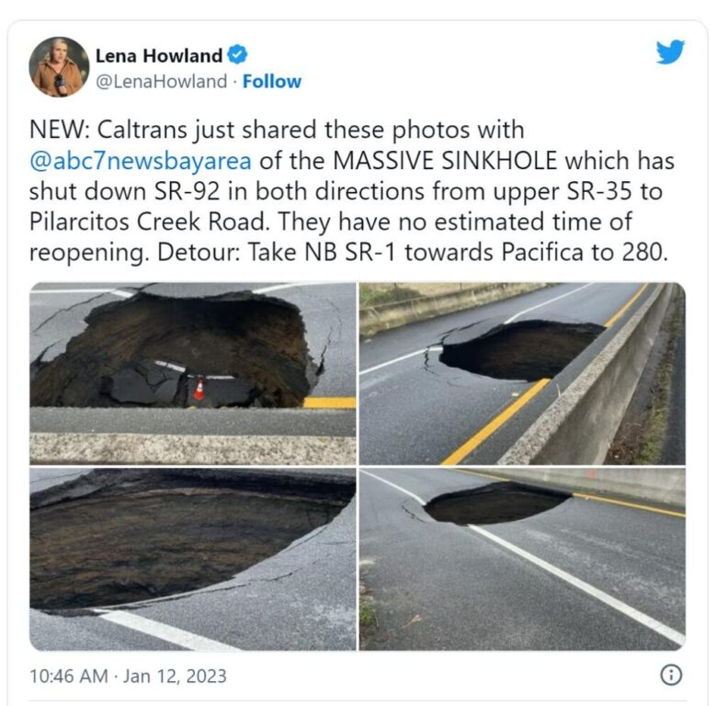Image resolution: width=728 pixels, height=706 pixels.
Task: Click the word Detour in tweet
Action: [198, 252]
